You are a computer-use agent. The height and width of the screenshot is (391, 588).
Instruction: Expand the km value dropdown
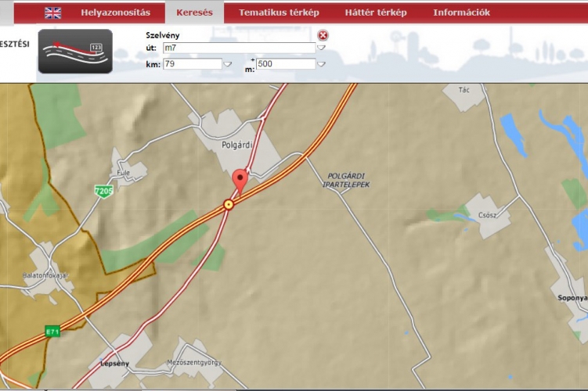pos(228,65)
